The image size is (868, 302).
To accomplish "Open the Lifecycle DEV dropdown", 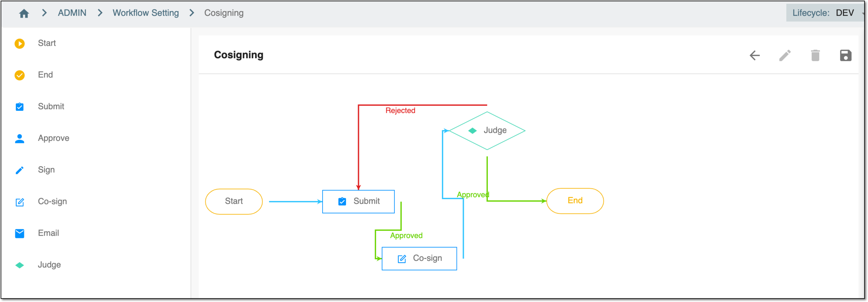I will pyautogui.click(x=825, y=13).
